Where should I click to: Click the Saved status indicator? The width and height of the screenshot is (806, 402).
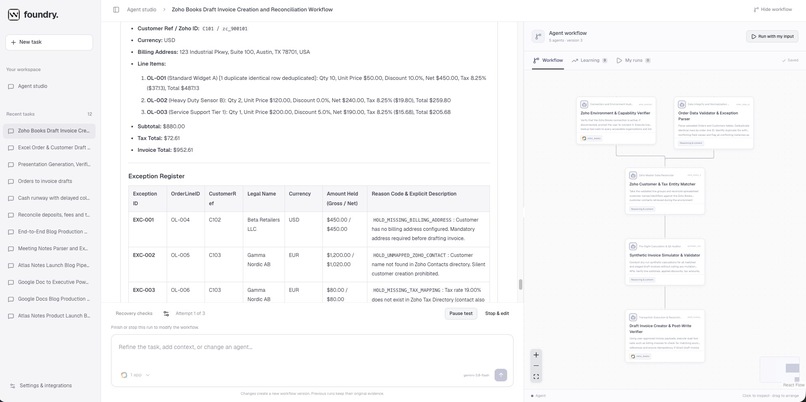790,60
